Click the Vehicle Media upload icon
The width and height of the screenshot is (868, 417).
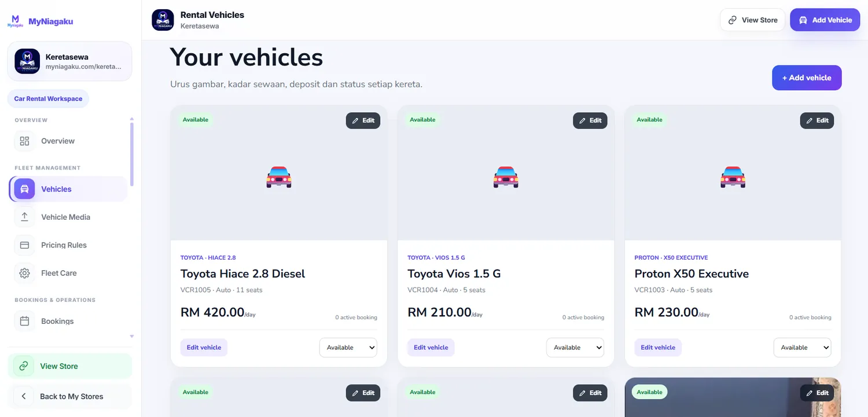coord(24,217)
